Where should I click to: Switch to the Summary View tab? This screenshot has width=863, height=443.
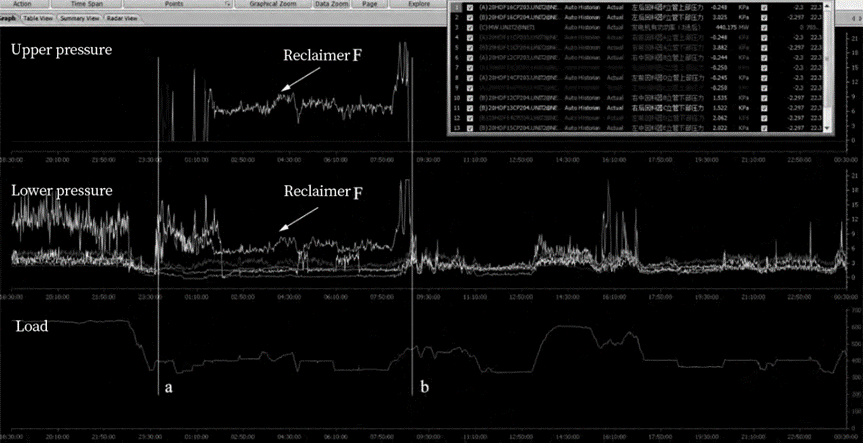(79, 18)
